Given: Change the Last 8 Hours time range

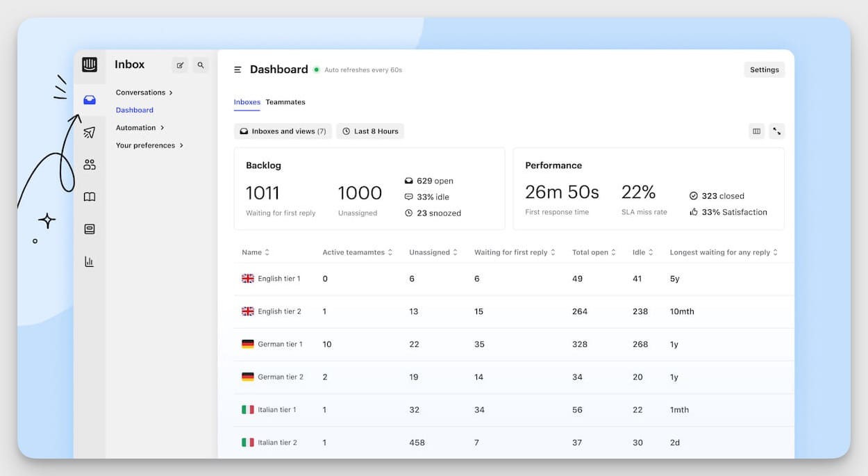Looking at the screenshot, I should click(x=370, y=131).
